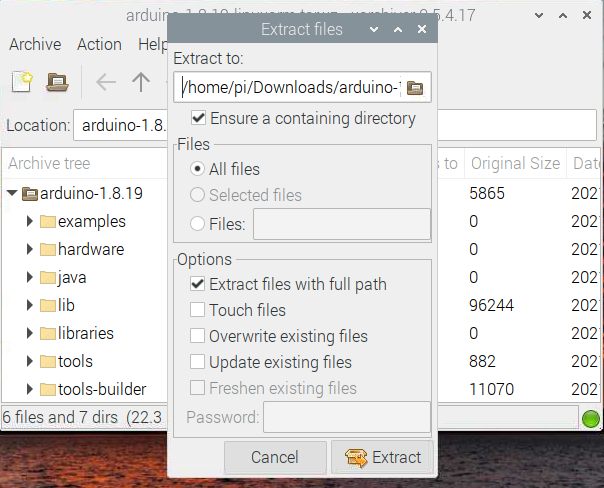Viewport: 604px width, 488px height.
Task: Enable the Touch files option
Action: (x=197, y=310)
